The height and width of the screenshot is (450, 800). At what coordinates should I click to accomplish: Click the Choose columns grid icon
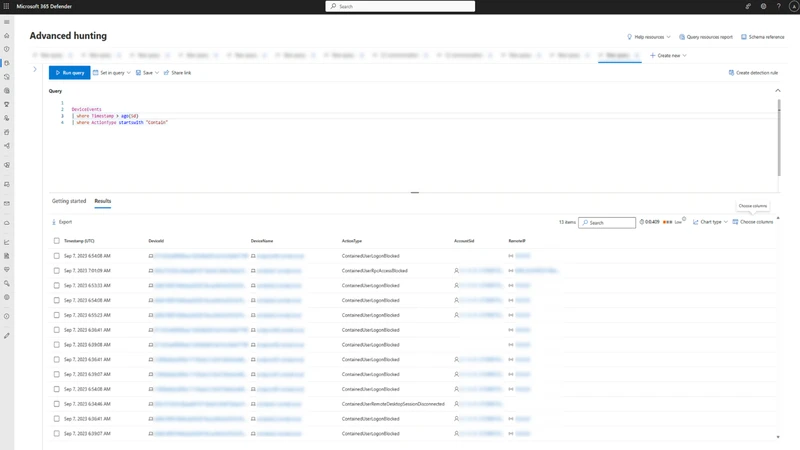(735, 222)
